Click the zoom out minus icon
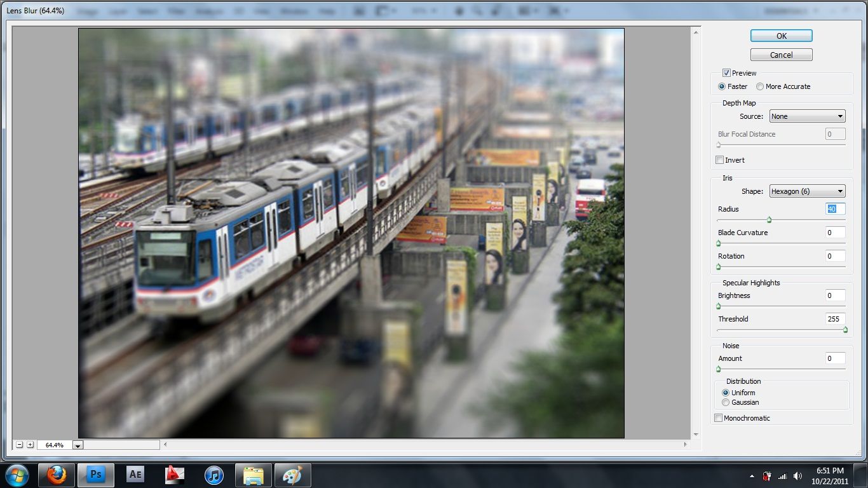868x488 pixels. pos(18,445)
